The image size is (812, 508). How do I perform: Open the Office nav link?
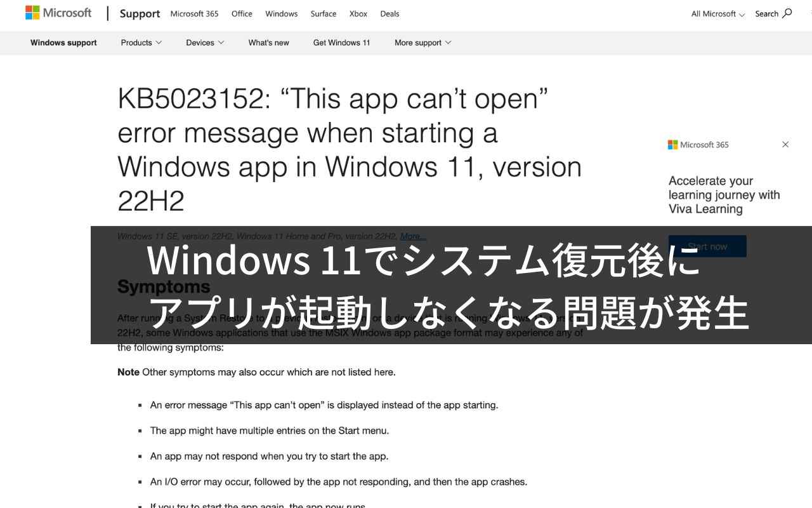coord(242,14)
